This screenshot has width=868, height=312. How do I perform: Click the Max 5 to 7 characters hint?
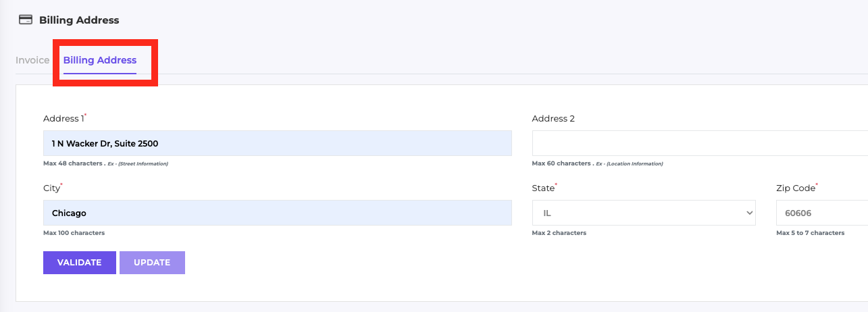point(811,233)
